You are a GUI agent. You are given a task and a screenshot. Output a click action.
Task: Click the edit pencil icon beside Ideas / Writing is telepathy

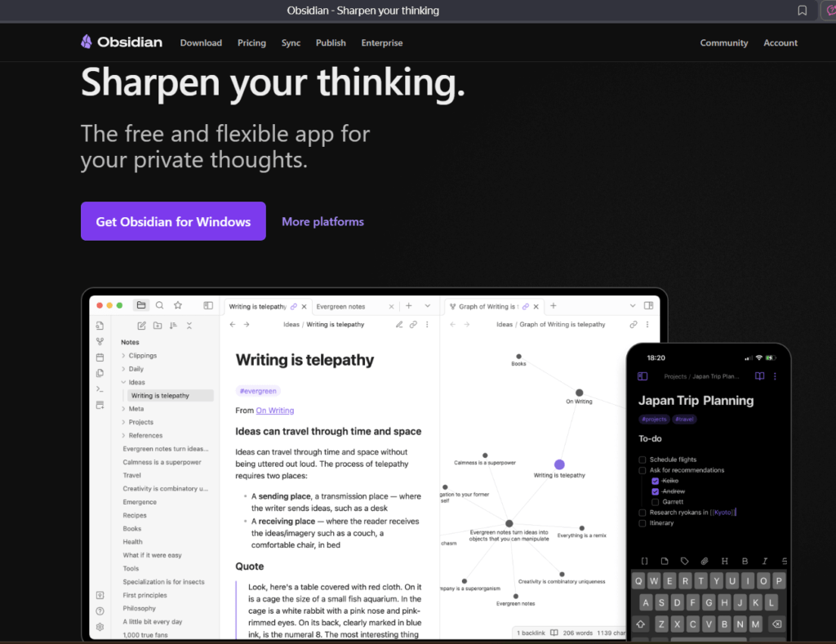398,324
